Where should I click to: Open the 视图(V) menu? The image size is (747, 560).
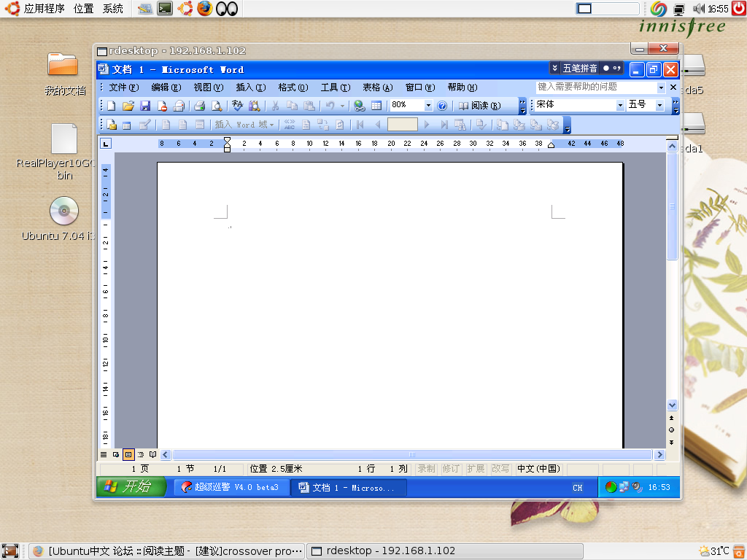[209, 87]
